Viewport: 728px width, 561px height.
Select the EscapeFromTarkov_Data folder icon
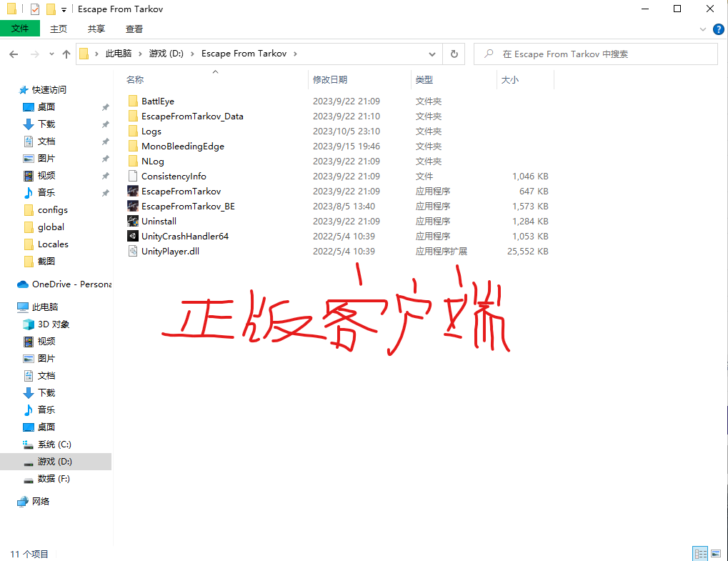coord(133,116)
